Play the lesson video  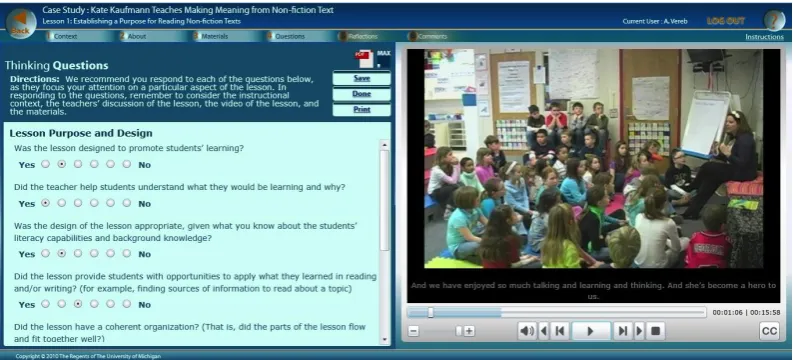591,331
